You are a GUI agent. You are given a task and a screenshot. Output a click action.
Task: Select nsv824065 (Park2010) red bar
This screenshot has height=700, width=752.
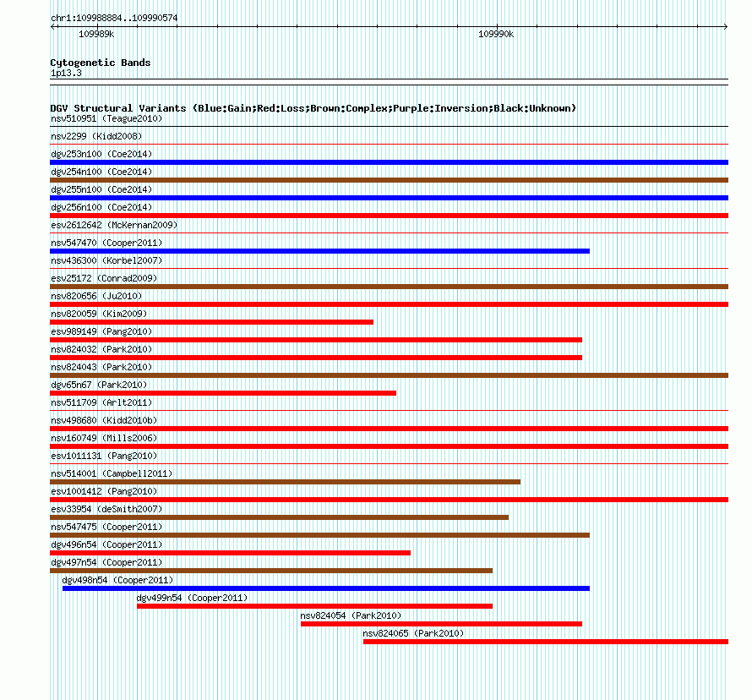tap(546, 642)
